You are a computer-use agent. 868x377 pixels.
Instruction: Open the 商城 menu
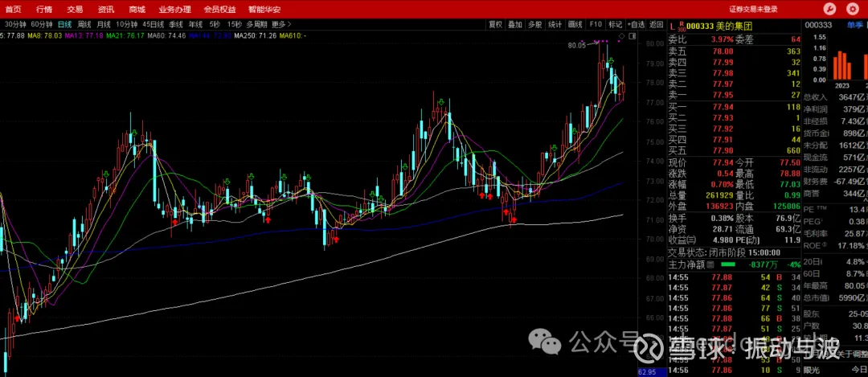[137, 10]
